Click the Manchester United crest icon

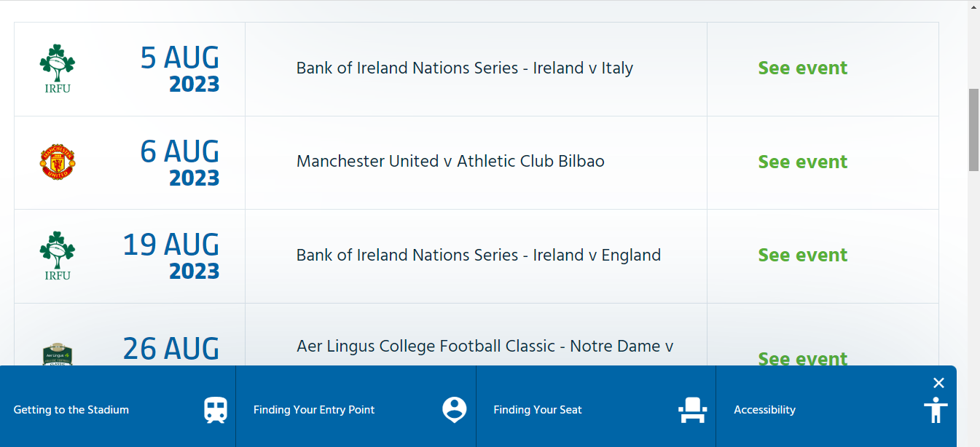[x=57, y=162]
